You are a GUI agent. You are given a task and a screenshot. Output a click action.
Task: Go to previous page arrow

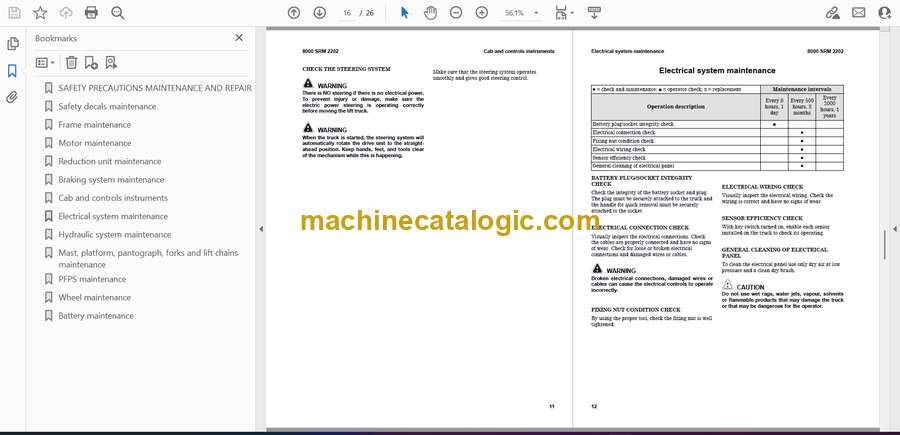pyautogui.click(x=294, y=13)
